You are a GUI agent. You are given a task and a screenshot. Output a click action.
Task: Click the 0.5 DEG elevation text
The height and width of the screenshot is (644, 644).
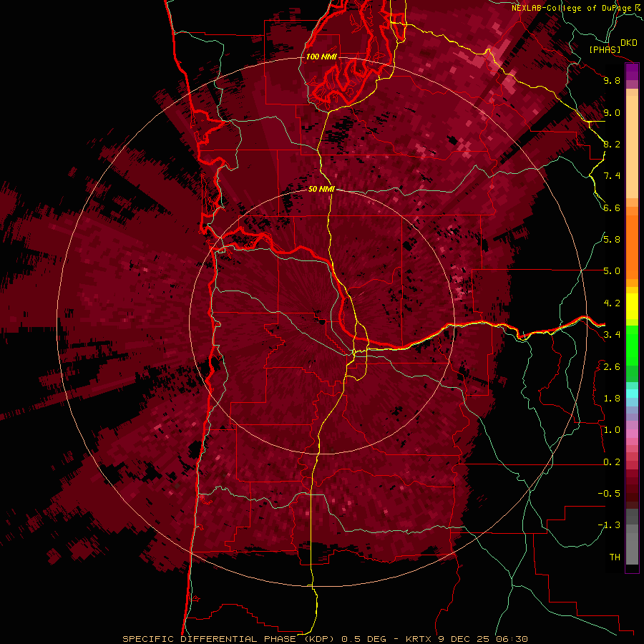pos(364,639)
